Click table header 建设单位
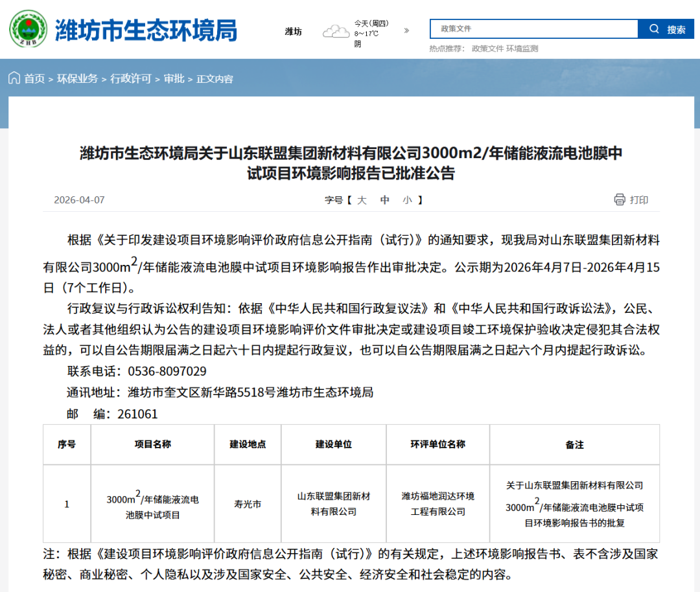This screenshot has width=700, height=592. pyautogui.click(x=334, y=444)
